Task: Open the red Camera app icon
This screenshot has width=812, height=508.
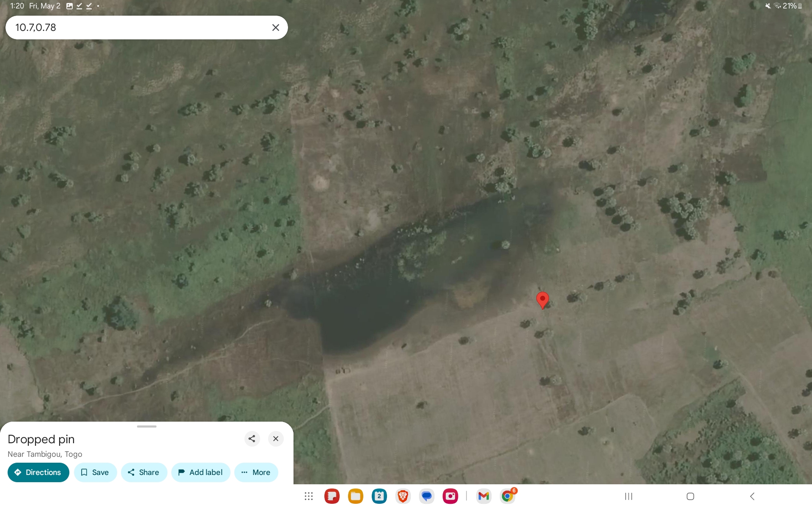Action: click(450, 496)
